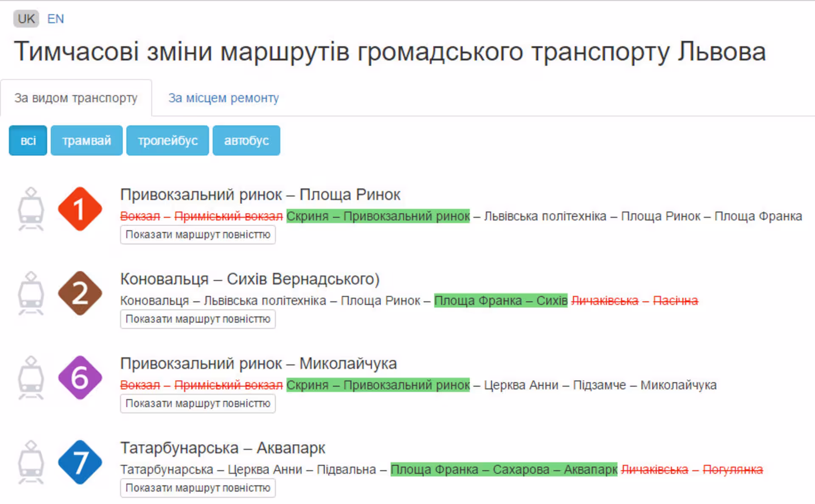This screenshot has width=815, height=504.
Task: Switch language to EN
Action: click(55, 19)
